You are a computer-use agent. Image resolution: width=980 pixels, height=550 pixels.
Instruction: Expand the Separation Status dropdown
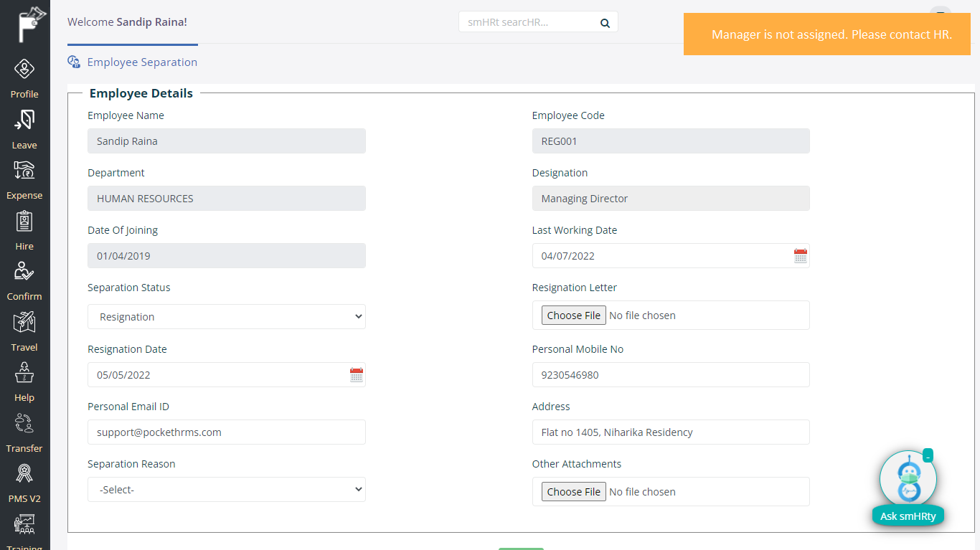(227, 317)
